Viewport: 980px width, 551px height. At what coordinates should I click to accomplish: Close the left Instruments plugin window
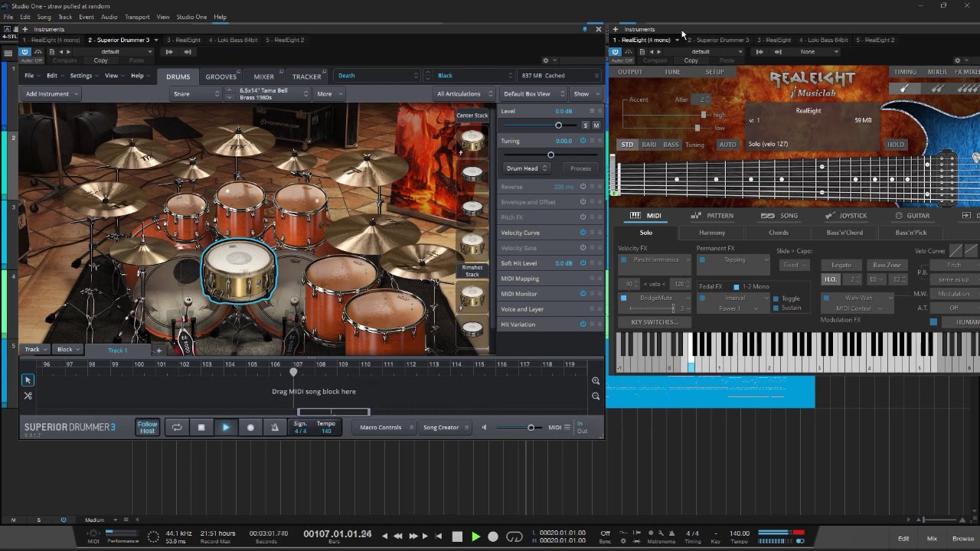[599, 29]
